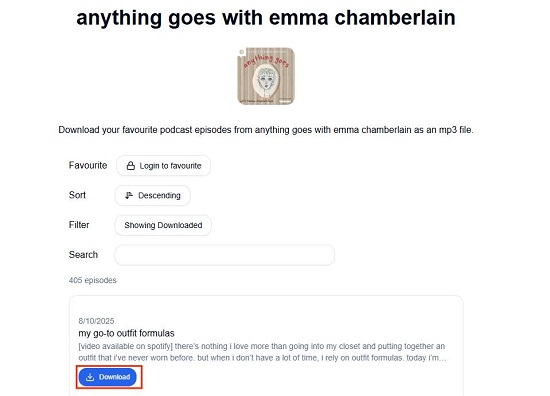Toggle the Showing Downloaded filter
This screenshot has width=550, height=396.
click(x=163, y=225)
